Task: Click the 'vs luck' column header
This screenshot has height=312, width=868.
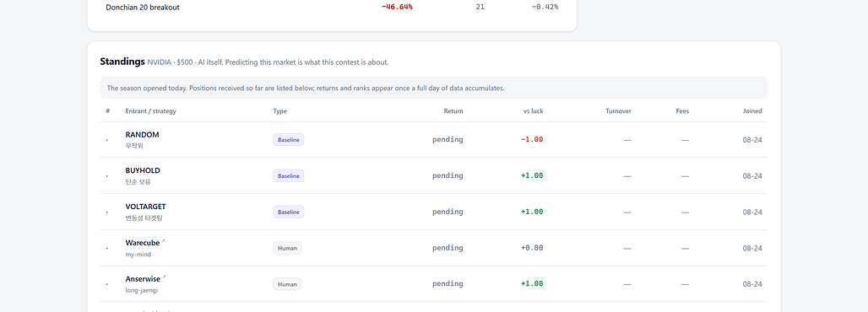Action: 533,111
